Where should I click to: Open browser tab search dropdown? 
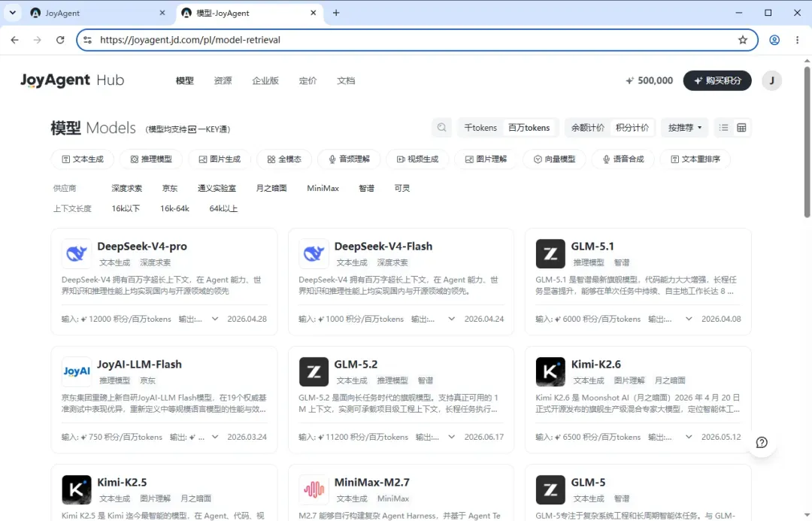[13, 13]
